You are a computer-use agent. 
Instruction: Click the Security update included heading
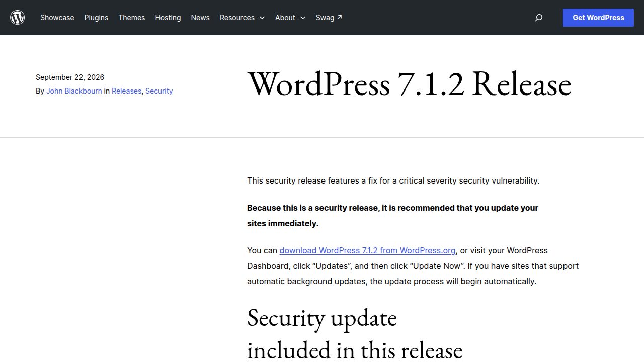(x=355, y=334)
